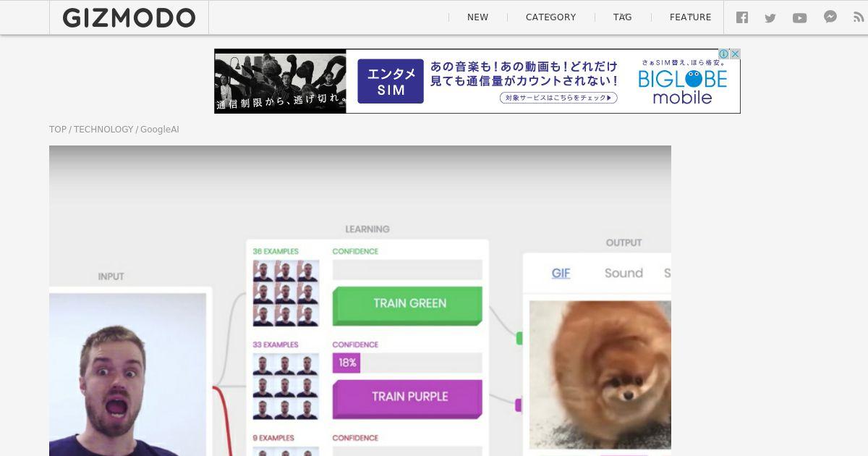Open the RSS feed icon
The image size is (868, 456).
(859, 17)
